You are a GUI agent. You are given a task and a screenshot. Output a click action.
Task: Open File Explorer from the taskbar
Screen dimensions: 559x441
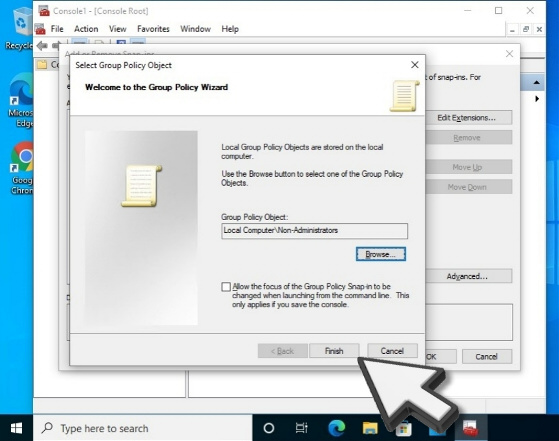click(x=370, y=428)
